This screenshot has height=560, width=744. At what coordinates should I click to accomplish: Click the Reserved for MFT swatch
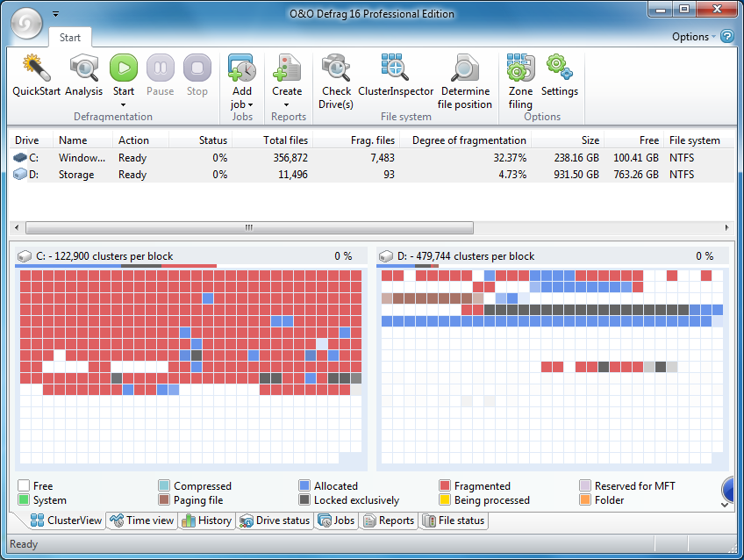click(585, 485)
